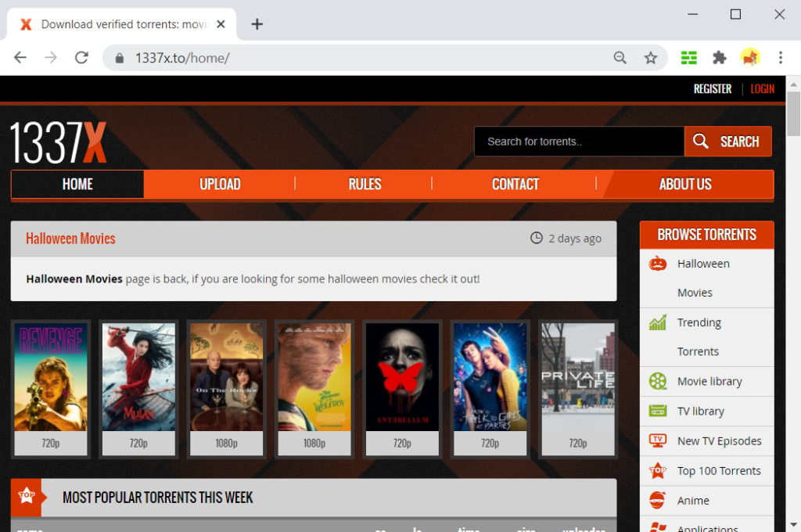Open the Extensions puzzle piece menu
This screenshot has height=532, width=801.
[720, 58]
